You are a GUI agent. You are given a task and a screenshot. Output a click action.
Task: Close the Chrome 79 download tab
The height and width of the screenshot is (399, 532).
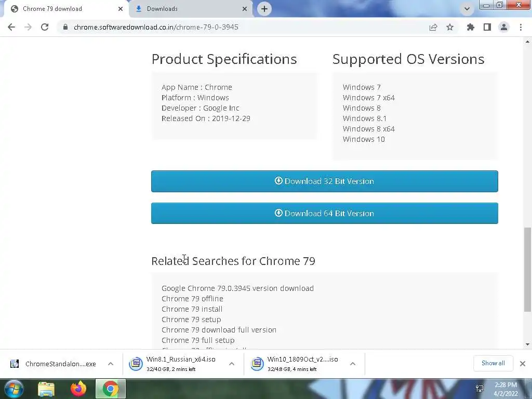click(121, 9)
